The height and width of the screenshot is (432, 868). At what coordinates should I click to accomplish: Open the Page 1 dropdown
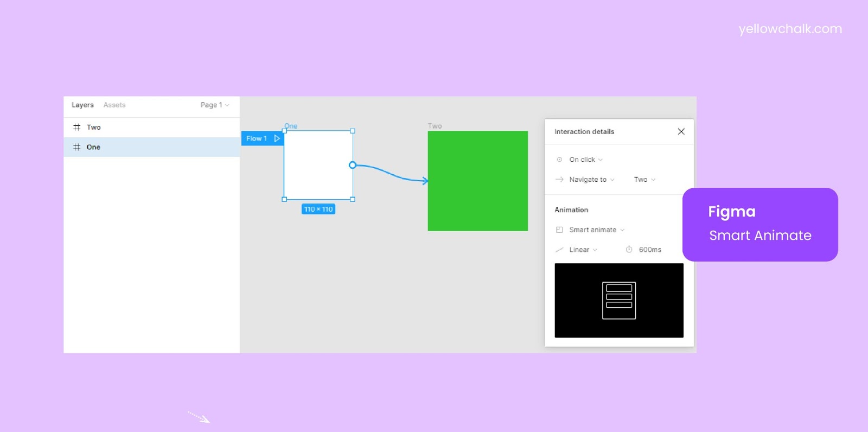pos(215,105)
